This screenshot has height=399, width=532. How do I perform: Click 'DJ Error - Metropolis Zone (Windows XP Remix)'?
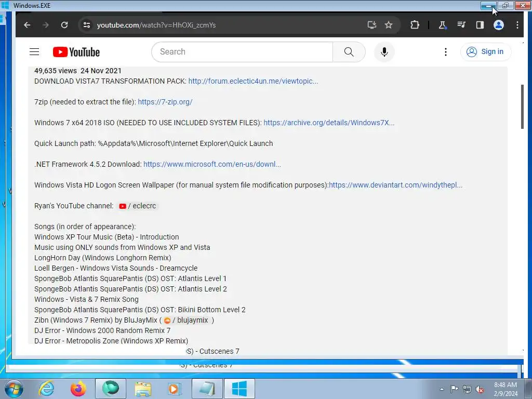tap(111, 341)
